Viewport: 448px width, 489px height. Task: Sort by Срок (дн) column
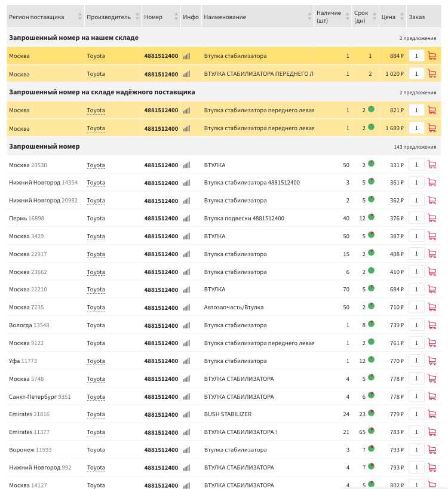[375, 17]
